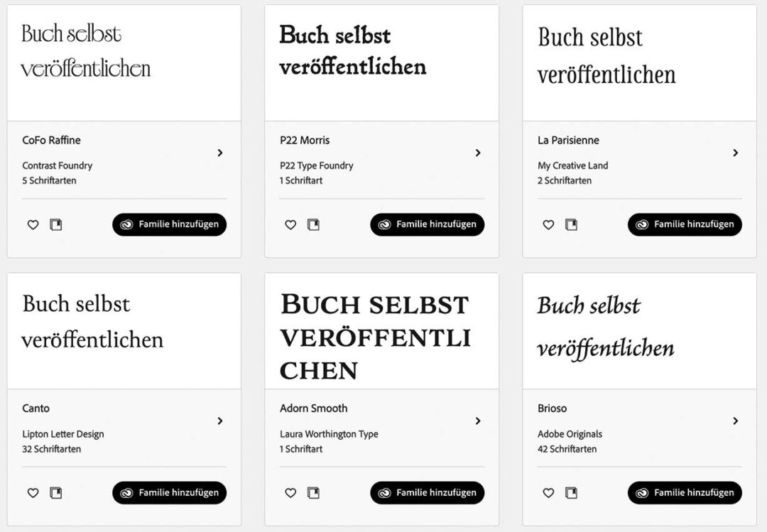This screenshot has width=767, height=532.
Task: Click "Familie hinzufügen" for Adorn Smooth
Action: tap(427, 493)
